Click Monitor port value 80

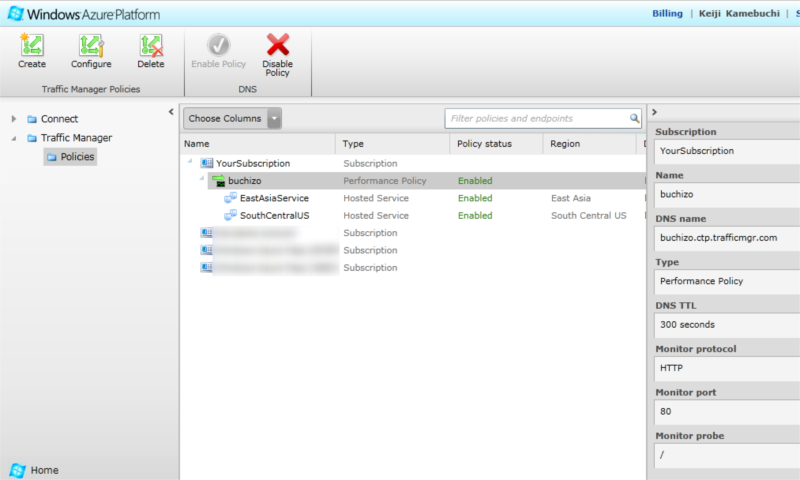pos(727,411)
